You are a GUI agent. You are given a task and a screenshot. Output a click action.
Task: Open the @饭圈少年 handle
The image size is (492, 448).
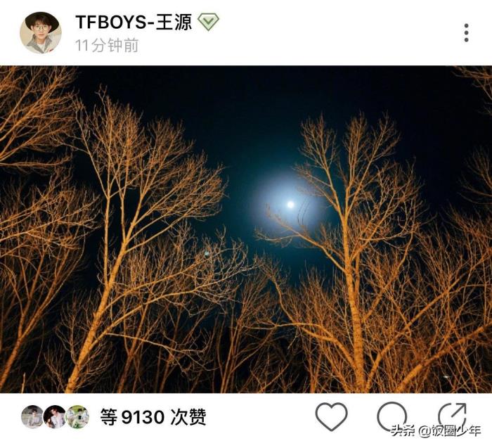[449, 430]
